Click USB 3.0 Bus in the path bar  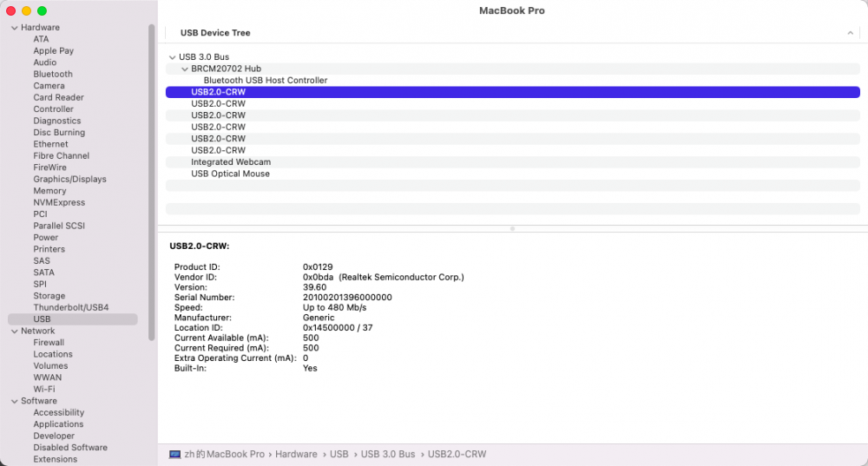tap(388, 455)
